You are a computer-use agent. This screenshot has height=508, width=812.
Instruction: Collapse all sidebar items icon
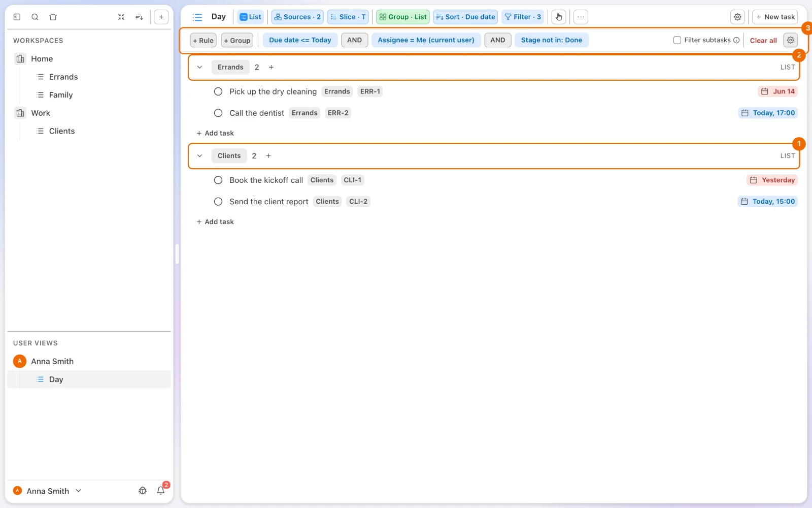(x=121, y=17)
